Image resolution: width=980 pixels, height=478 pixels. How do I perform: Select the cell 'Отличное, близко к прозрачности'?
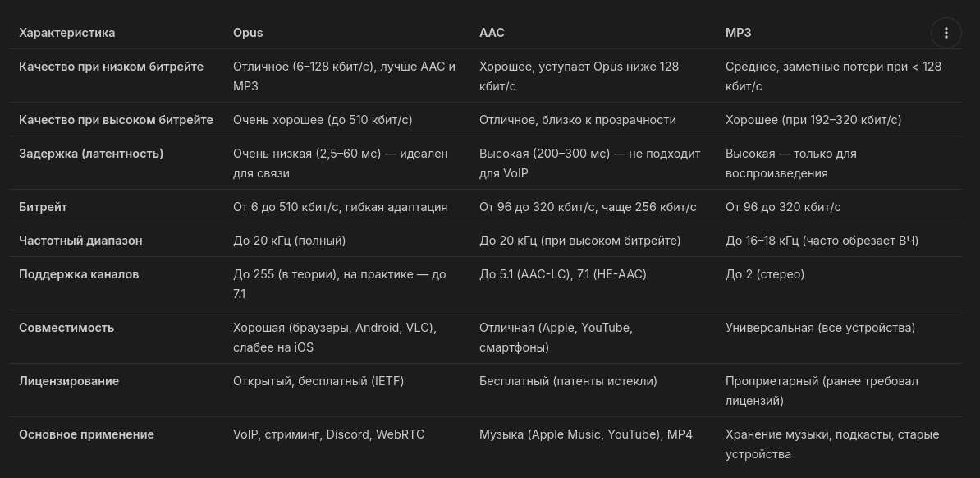pos(578,120)
